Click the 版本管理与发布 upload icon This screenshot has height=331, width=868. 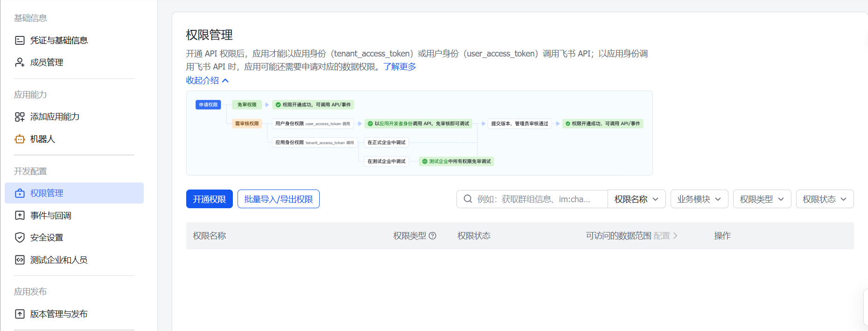(x=20, y=314)
